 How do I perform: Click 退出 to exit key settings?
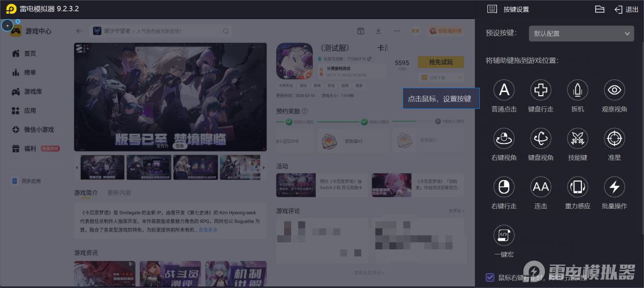[626, 9]
